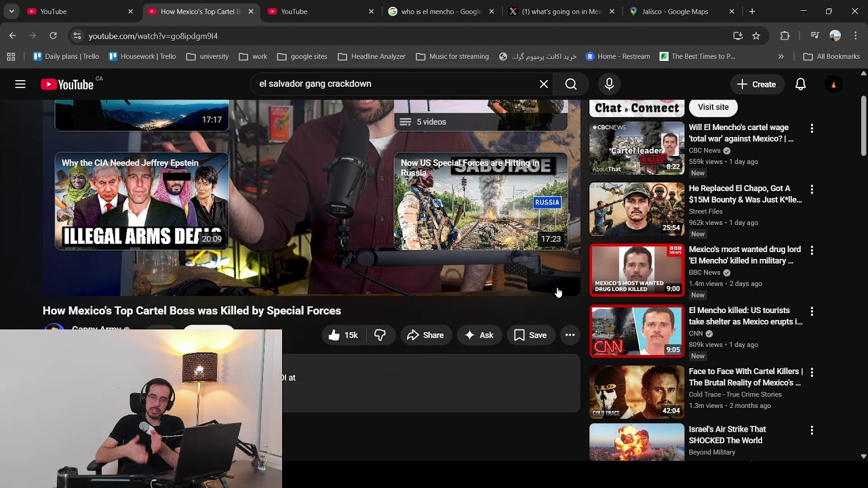Viewport: 868px width, 488px height.
Task: Open more actions ellipsis beside Save
Action: 570,335
